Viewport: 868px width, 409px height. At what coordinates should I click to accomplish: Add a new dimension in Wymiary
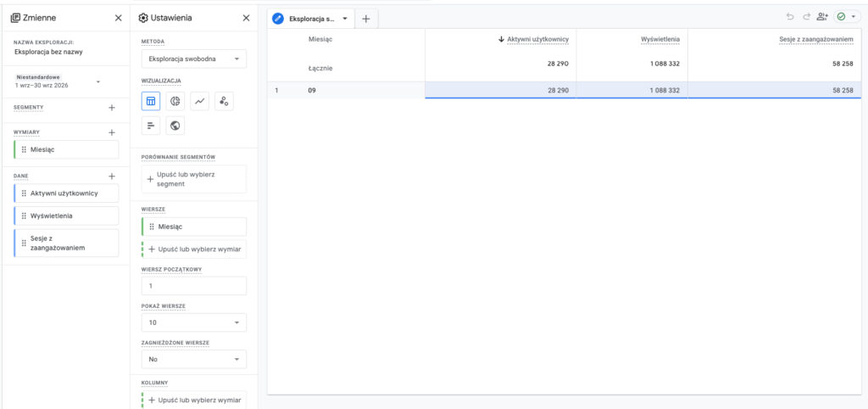click(x=112, y=132)
